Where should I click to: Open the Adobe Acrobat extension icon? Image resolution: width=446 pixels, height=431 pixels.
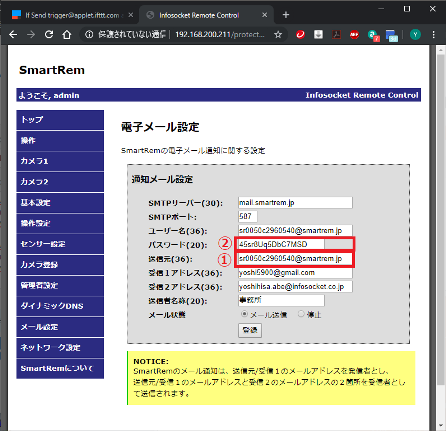click(336, 34)
